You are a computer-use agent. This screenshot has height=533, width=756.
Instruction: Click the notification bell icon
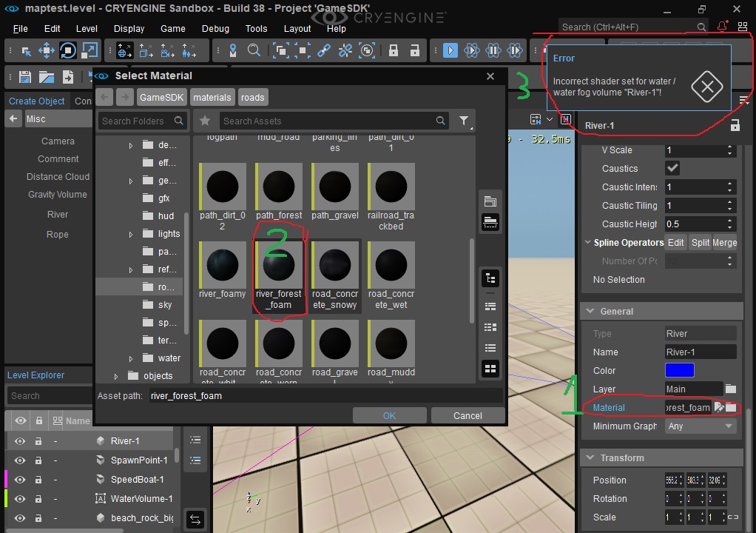(x=722, y=27)
